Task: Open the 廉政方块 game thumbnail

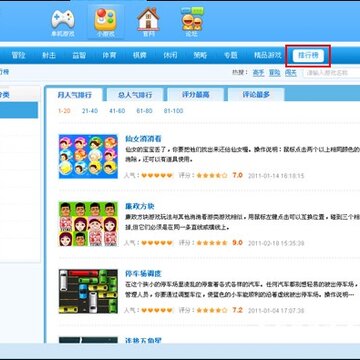Action: tap(88, 224)
